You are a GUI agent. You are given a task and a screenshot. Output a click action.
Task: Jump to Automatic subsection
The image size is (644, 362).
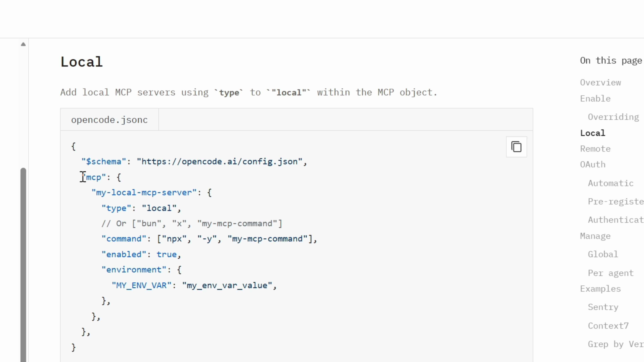click(610, 183)
